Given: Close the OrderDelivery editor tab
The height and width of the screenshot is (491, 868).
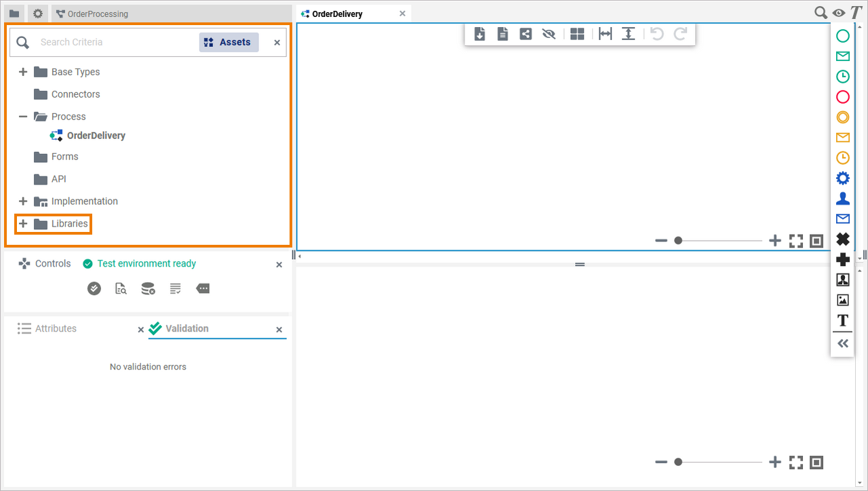Looking at the screenshot, I should tap(402, 14).
